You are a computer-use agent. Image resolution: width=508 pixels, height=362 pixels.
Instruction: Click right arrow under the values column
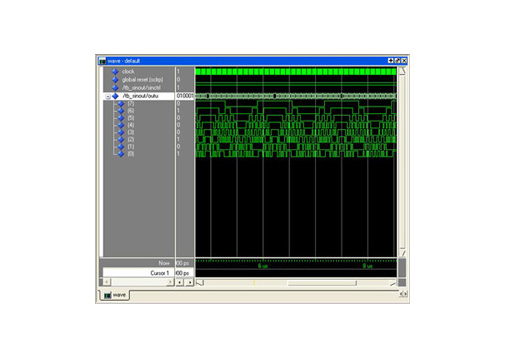(190, 282)
